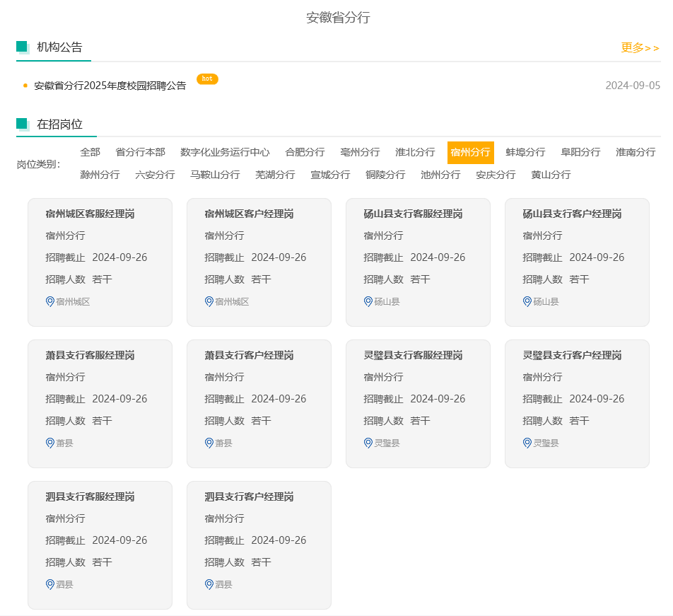Image resolution: width=673 pixels, height=616 pixels.
Task: Select the 亳州分行 tab
Action: point(360,152)
